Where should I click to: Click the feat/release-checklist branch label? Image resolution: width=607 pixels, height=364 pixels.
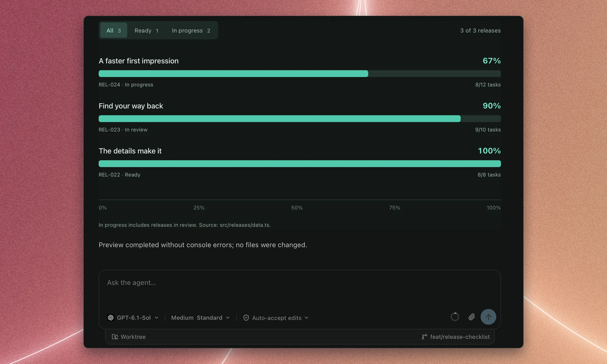click(460, 337)
